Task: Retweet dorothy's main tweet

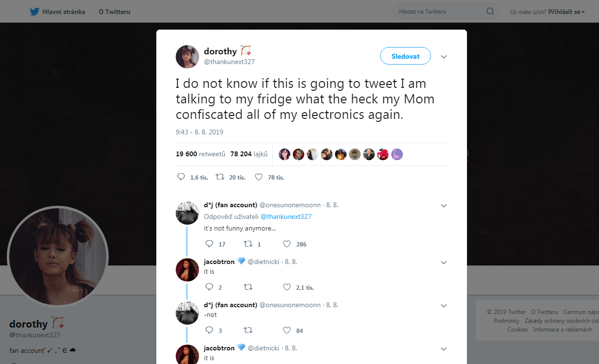Action: (x=219, y=177)
